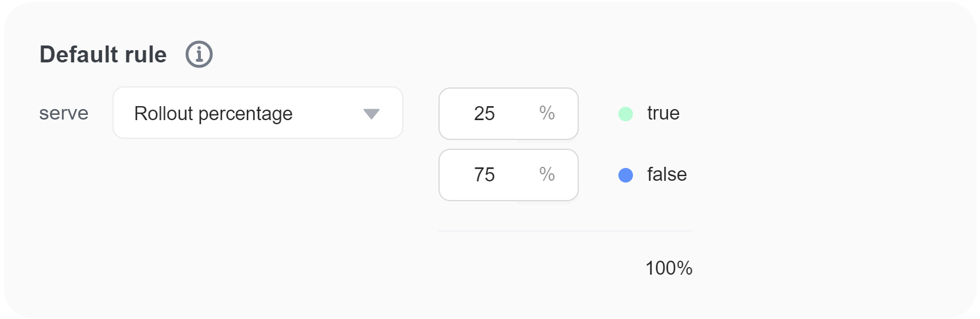
Task: Click the blue dot for the false variation
Action: coord(625,175)
